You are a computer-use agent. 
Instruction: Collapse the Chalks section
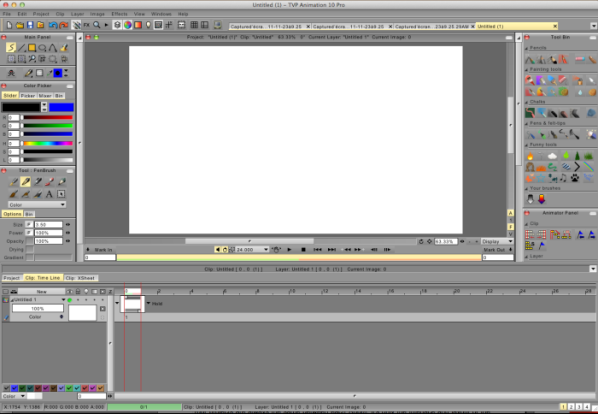pyautogui.click(x=527, y=102)
